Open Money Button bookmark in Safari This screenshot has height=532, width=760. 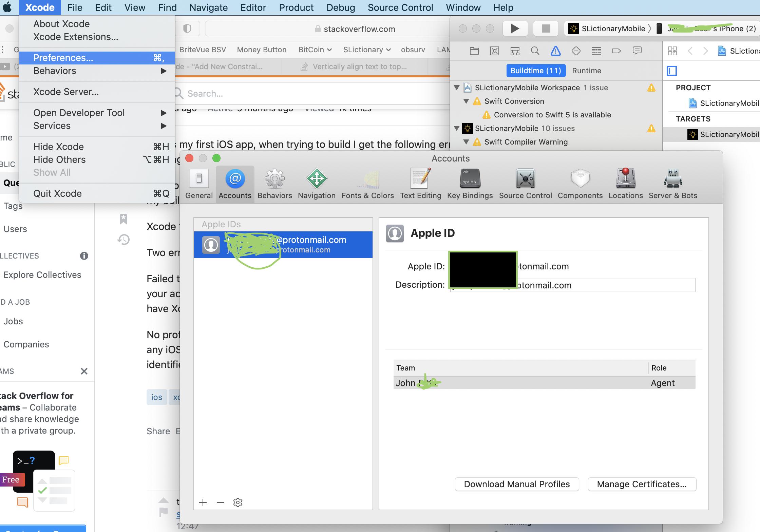tap(262, 50)
